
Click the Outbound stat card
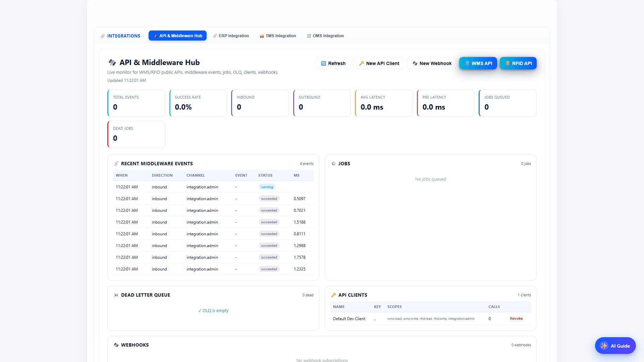pyautogui.click(x=322, y=103)
